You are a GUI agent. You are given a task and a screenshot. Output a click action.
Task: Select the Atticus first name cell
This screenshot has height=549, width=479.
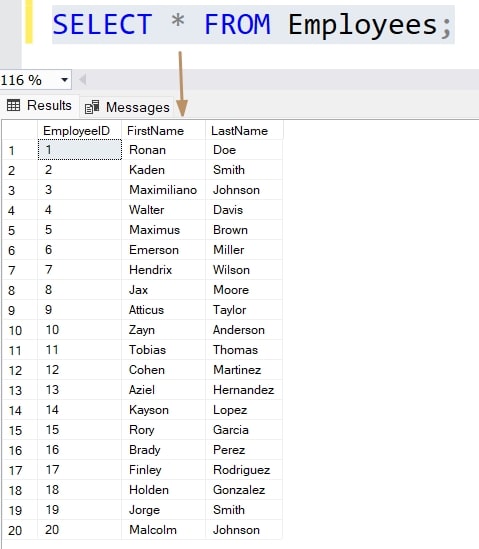164,310
